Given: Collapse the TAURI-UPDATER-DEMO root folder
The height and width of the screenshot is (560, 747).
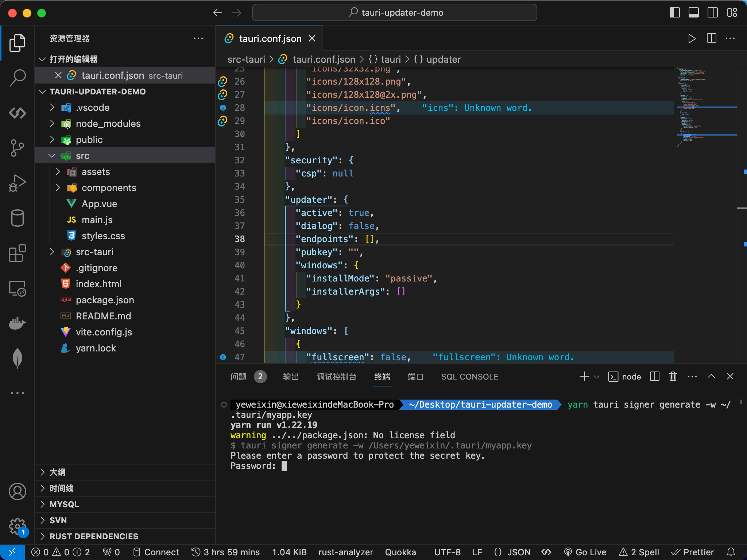Looking at the screenshot, I should [42, 92].
